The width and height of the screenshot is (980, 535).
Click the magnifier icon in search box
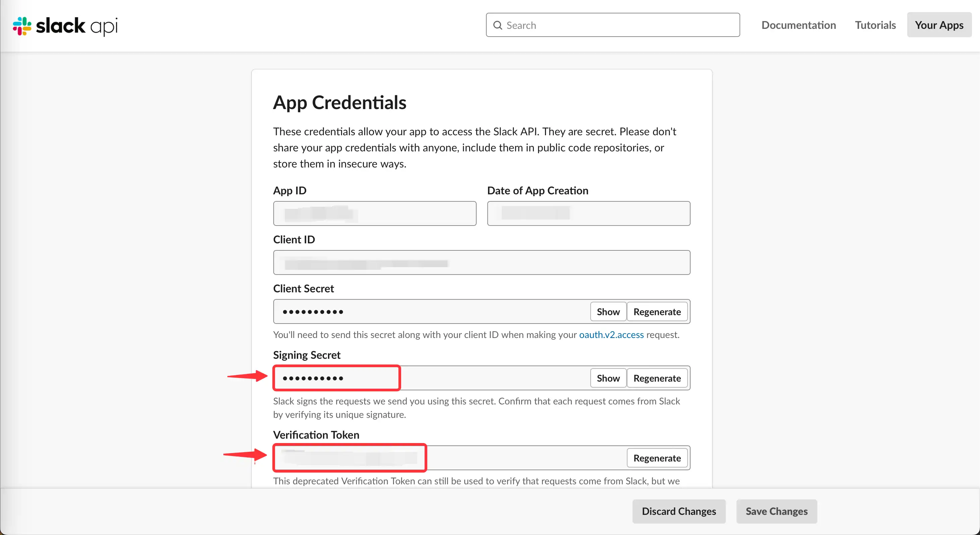point(497,25)
